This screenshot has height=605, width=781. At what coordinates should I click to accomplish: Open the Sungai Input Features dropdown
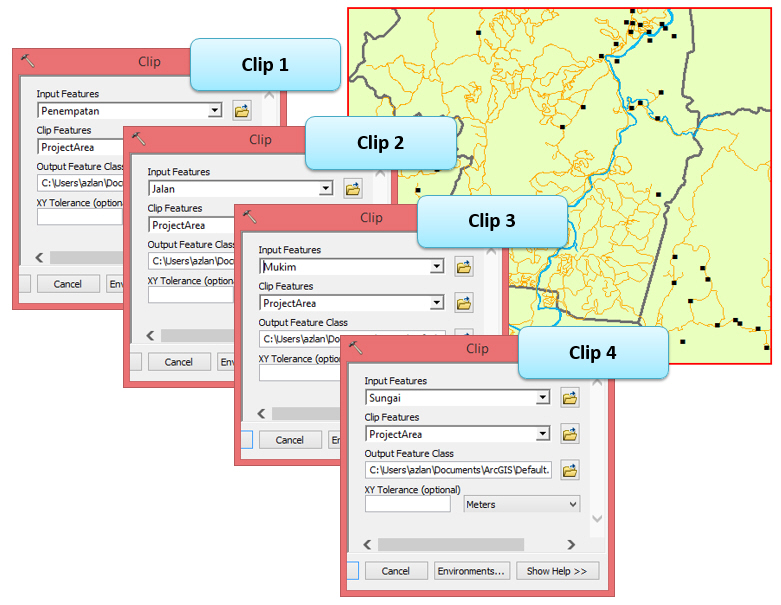543,397
